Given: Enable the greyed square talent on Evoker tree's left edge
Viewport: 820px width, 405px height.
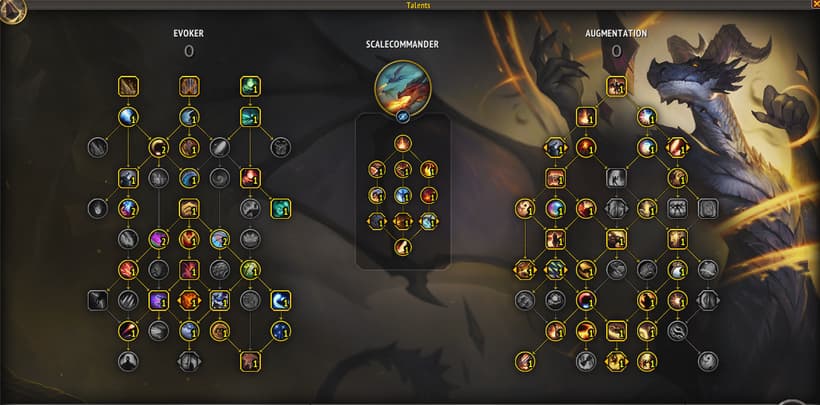Looking at the screenshot, I should coord(97,301).
